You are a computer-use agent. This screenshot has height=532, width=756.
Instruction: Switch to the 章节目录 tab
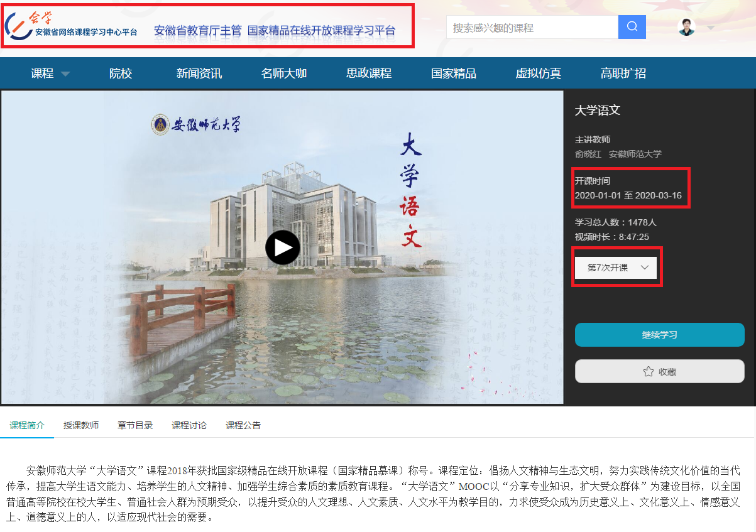(x=135, y=425)
